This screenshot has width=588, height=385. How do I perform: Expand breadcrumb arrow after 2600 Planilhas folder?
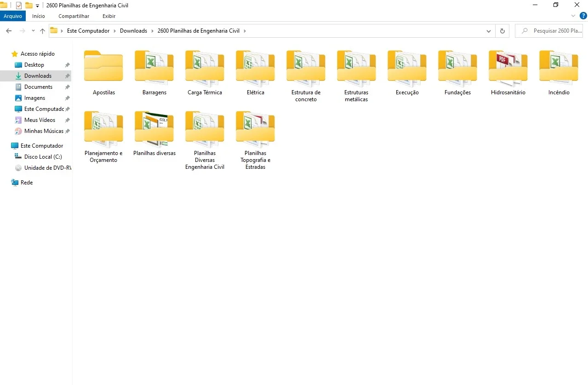pyautogui.click(x=245, y=31)
